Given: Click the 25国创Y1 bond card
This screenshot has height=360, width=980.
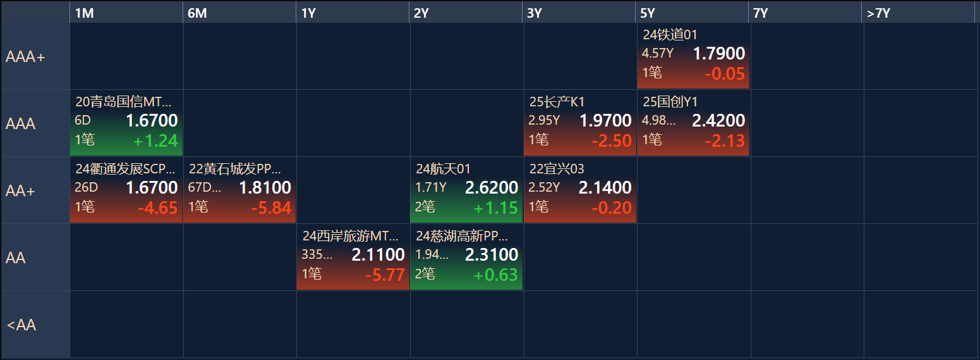Looking at the screenshot, I should click(693, 123).
